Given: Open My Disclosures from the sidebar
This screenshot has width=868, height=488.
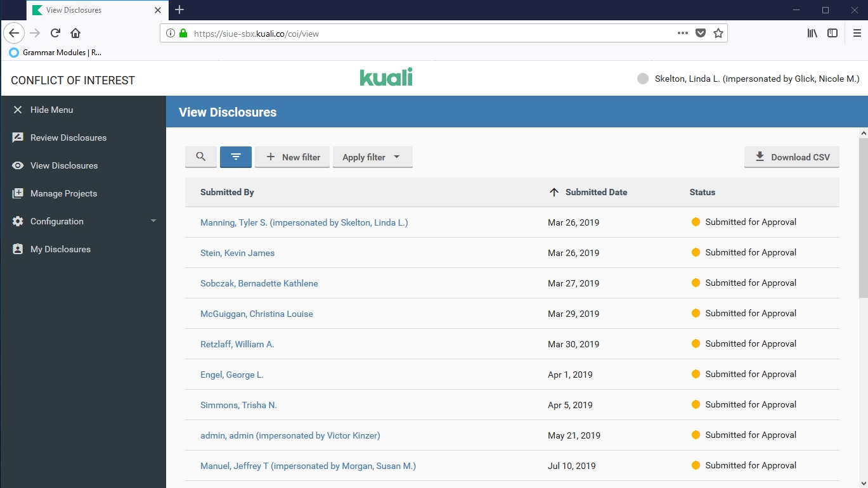Looking at the screenshot, I should [60, 249].
